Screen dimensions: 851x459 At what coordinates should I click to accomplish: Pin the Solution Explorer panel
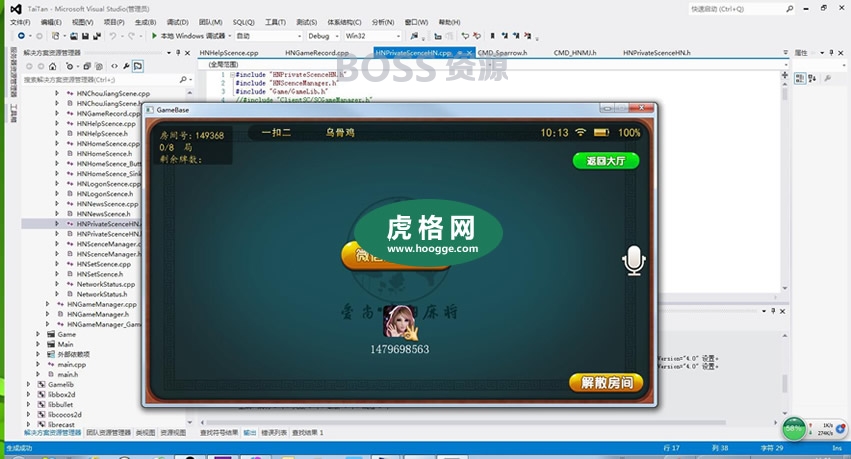click(x=178, y=53)
